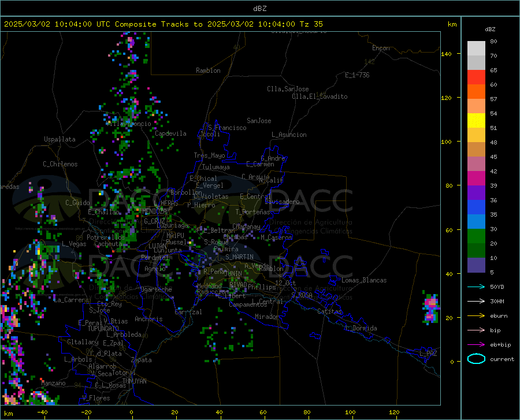Click the cyan 50YD arrow in legend
Viewport: 520px width, 420px height.
(x=476, y=287)
